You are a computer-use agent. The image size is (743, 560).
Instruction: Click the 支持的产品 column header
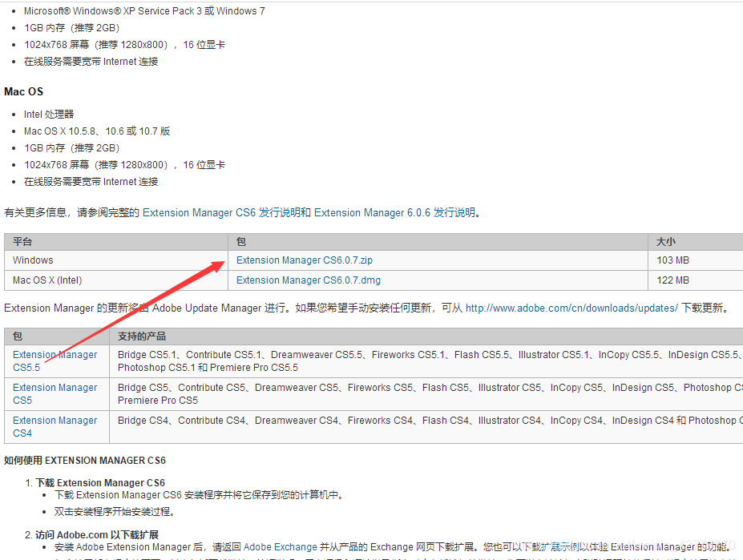[426, 336]
